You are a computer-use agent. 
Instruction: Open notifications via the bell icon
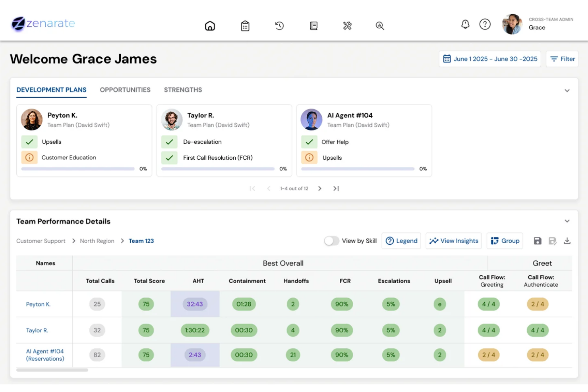465,24
